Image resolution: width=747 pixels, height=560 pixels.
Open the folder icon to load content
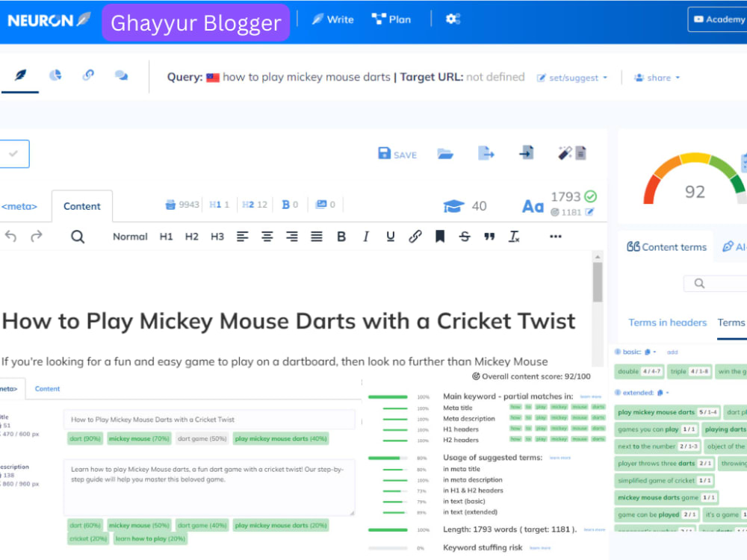pos(445,154)
